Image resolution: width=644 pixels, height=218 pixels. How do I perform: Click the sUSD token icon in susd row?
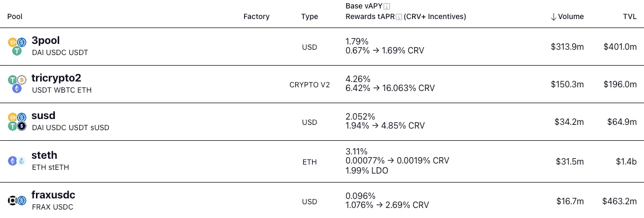pyautogui.click(x=22, y=126)
